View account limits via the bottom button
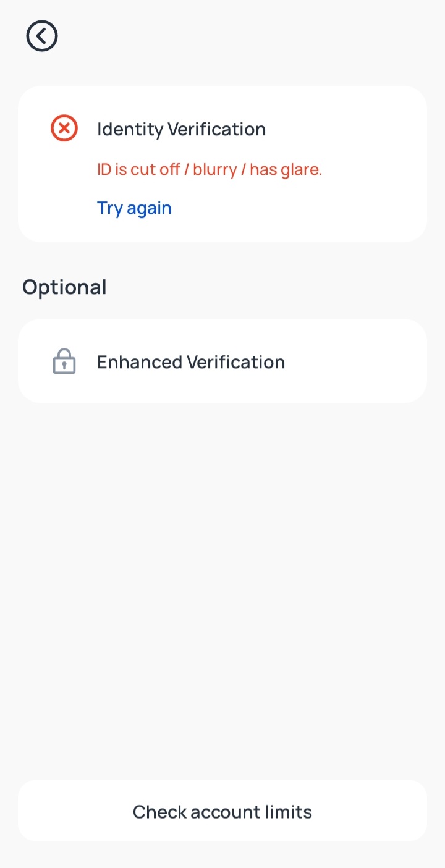 [222, 811]
